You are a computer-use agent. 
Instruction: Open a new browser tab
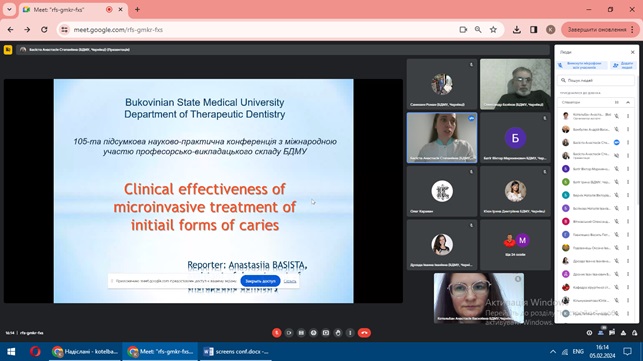(x=137, y=9)
